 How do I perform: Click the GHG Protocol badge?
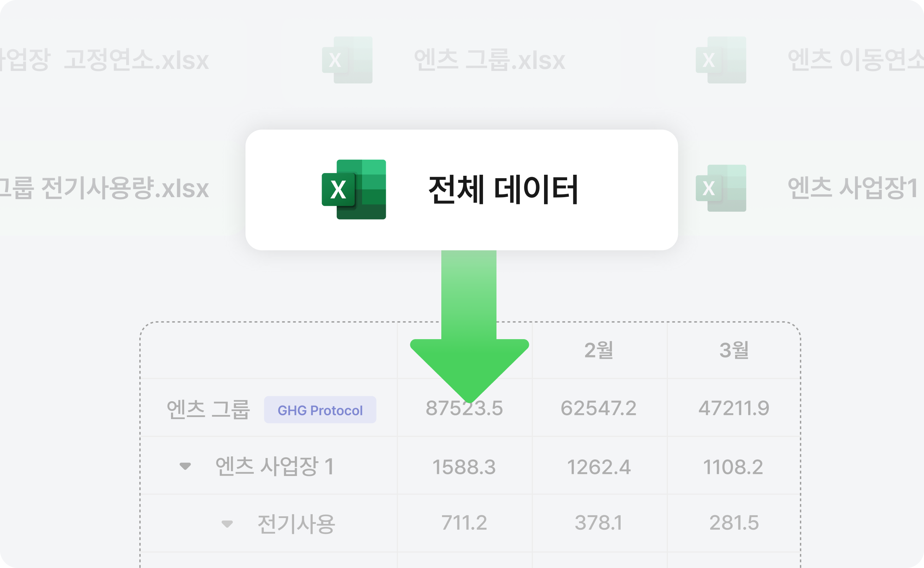pos(320,410)
